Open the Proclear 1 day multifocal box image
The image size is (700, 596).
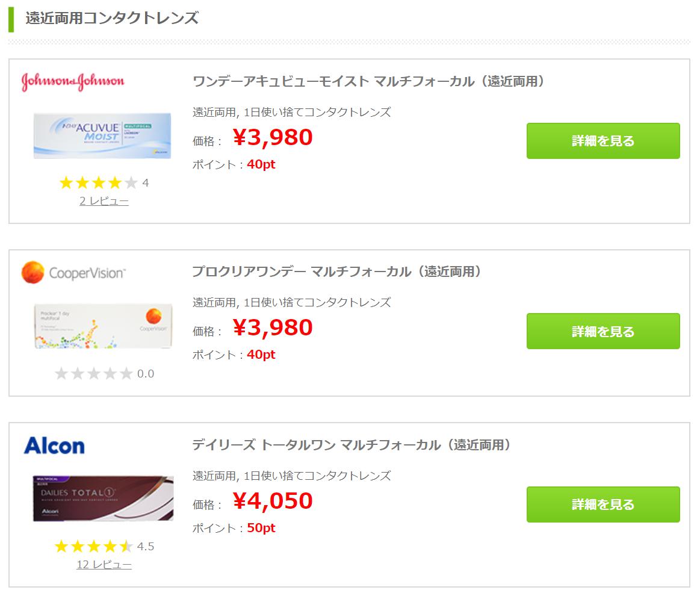(103, 326)
